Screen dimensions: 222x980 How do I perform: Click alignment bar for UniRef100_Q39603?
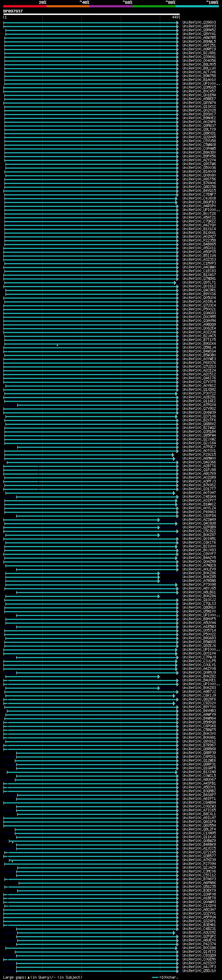click(x=91, y=23)
